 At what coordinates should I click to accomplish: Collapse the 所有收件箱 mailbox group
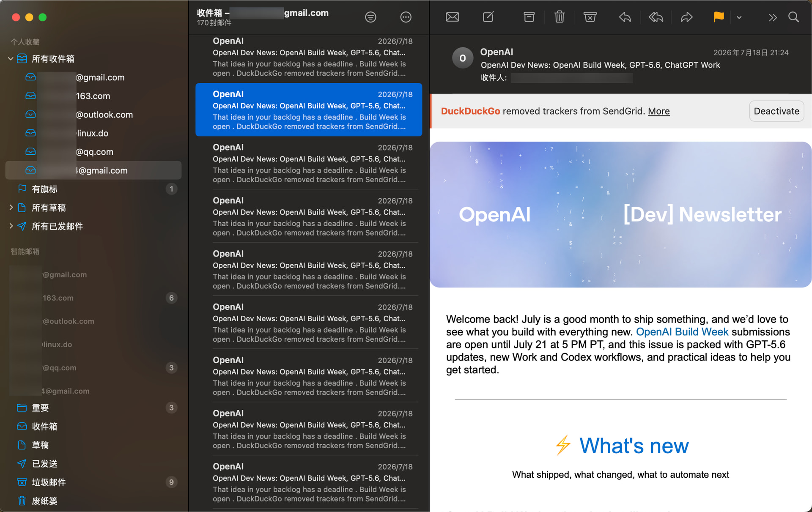pyautogui.click(x=11, y=59)
